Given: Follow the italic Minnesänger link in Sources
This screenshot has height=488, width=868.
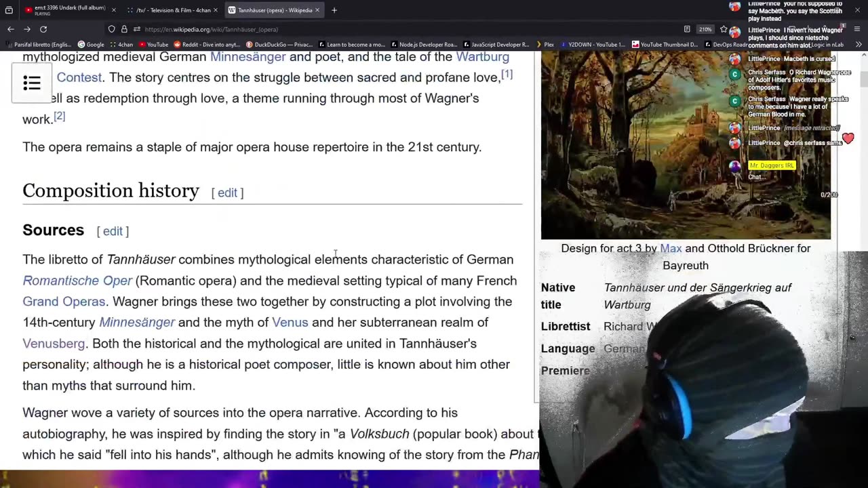Looking at the screenshot, I should (137, 323).
